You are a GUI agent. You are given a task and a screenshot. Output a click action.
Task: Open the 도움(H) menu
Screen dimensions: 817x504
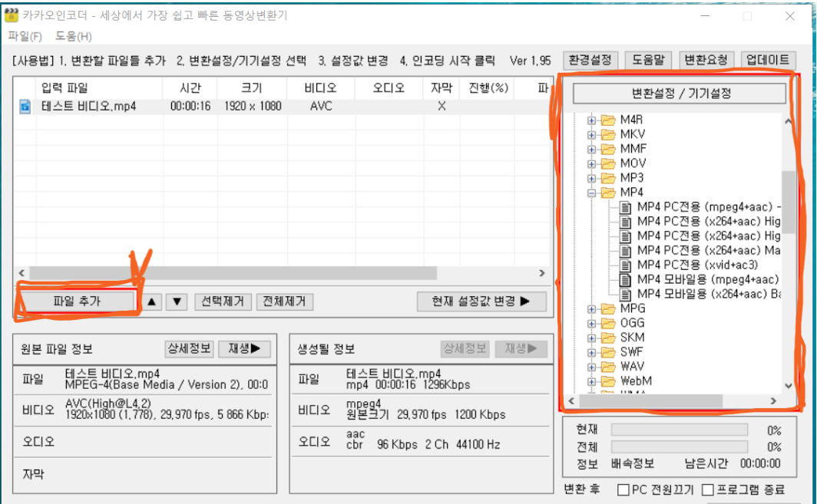[x=74, y=37]
